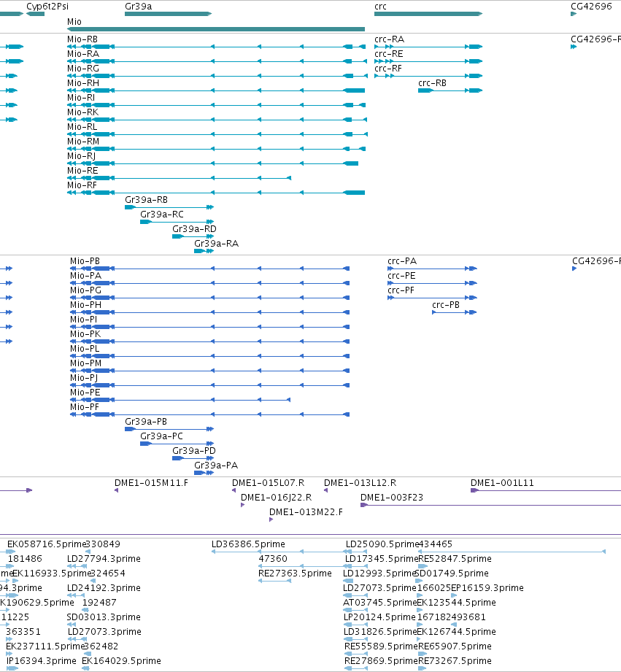
Task: Select EST LD27794.3prime
Action: tap(104, 558)
